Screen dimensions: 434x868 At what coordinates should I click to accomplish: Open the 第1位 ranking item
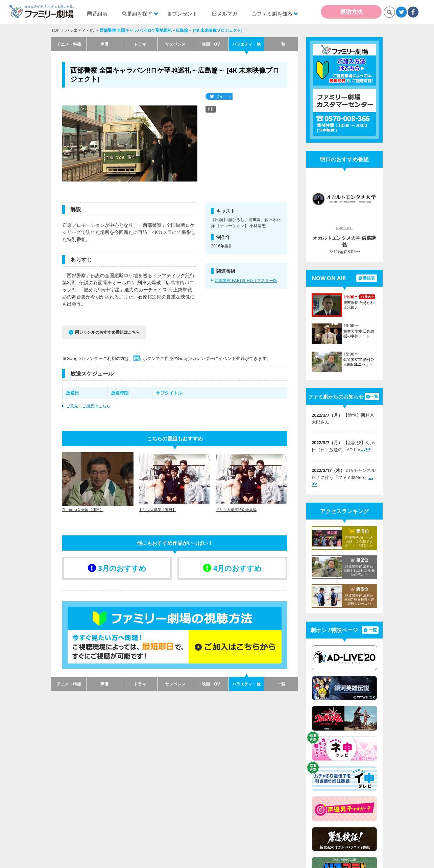tap(344, 538)
